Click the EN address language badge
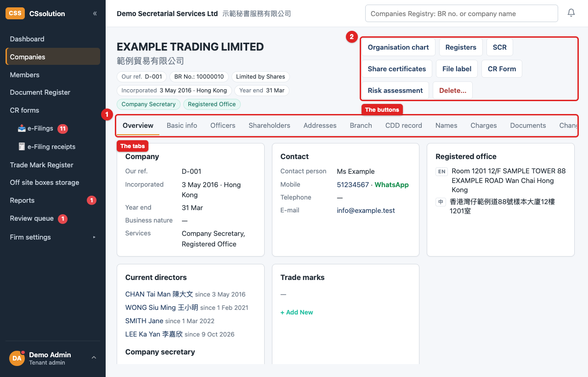 pyautogui.click(x=441, y=171)
